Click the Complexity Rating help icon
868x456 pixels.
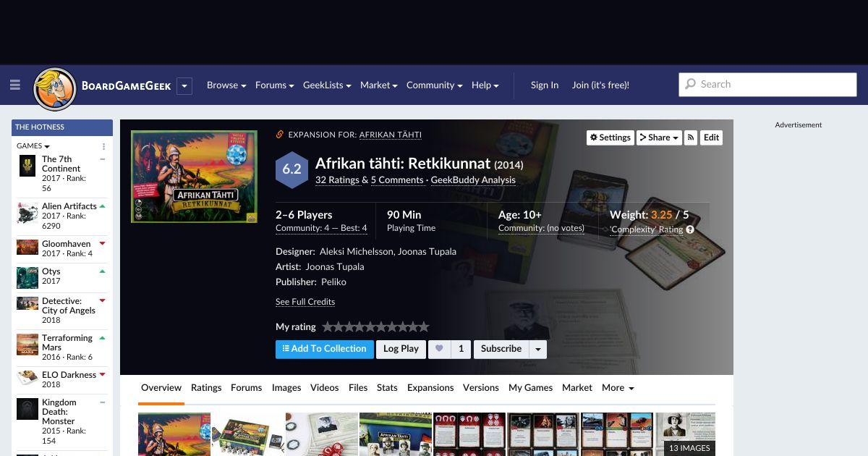pyautogui.click(x=690, y=229)
